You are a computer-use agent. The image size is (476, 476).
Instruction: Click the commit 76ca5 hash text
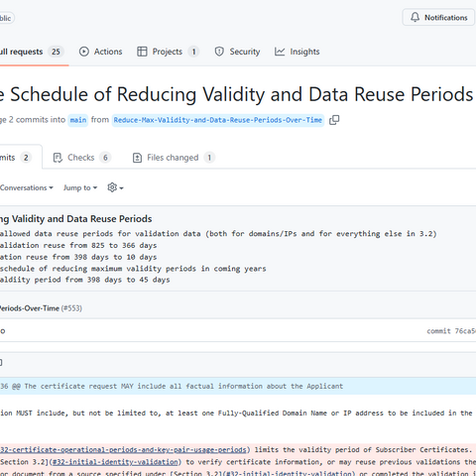coord(451,331)
